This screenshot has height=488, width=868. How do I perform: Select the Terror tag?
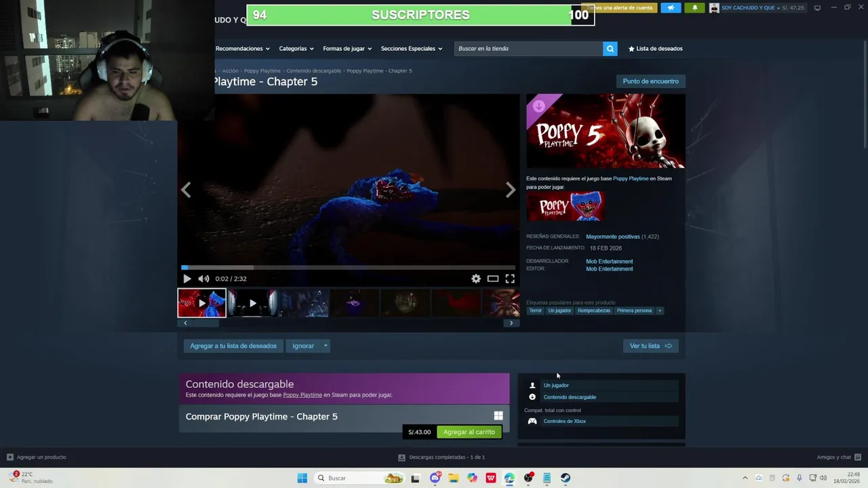536,311
